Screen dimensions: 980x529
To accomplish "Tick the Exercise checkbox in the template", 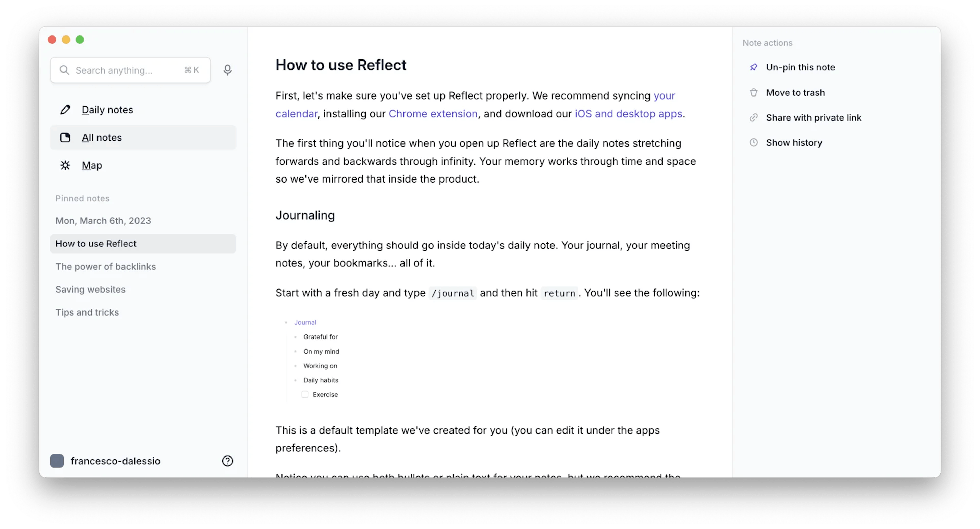I will [x=305, y=394].
